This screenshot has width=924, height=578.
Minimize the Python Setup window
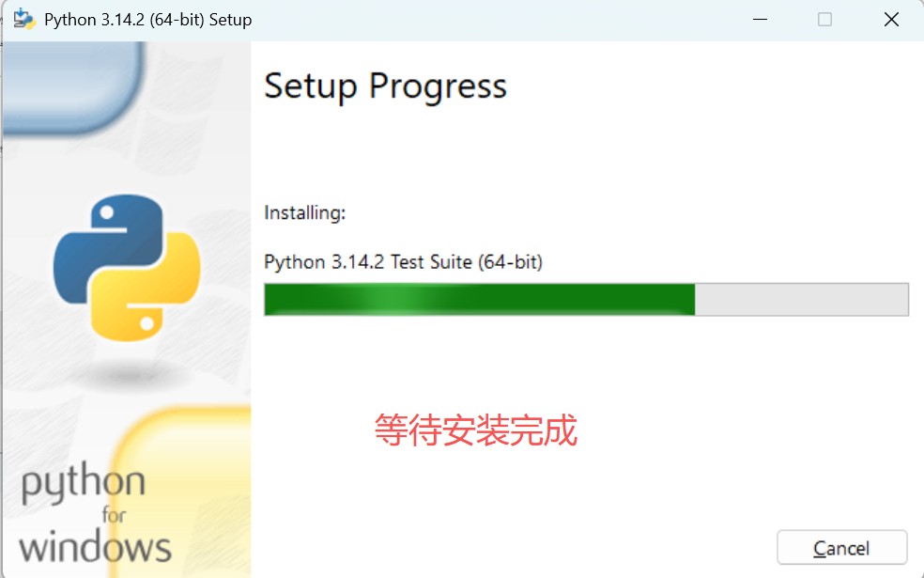tap(758, 19)
